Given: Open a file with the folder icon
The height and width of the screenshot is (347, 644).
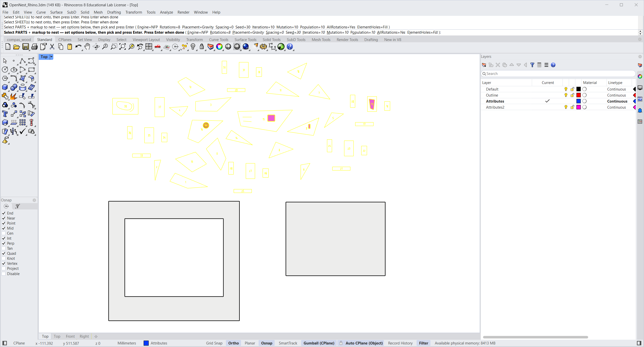Looking at the screenshot, I should point(17,47).
